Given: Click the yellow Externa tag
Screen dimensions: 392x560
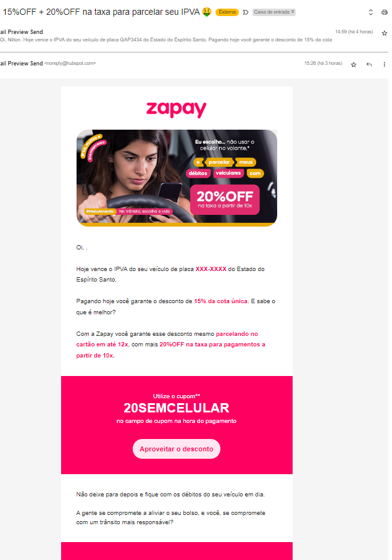Looking at the screenshot, I should [227, 12].
